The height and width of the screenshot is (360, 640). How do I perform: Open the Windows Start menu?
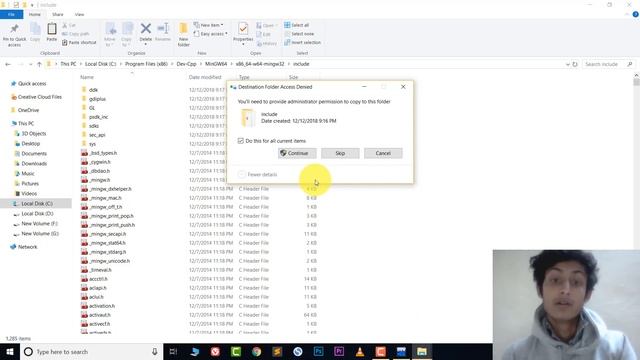10,351
